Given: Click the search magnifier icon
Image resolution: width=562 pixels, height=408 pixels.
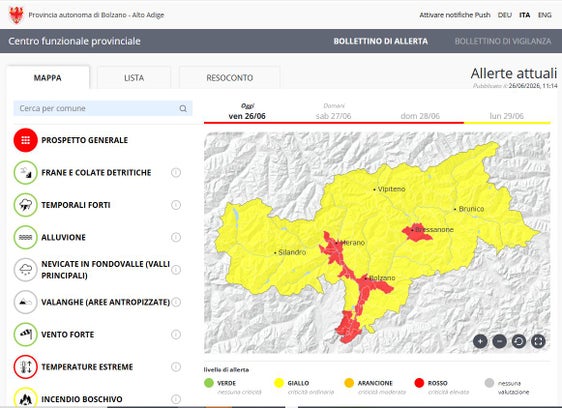Looking at the screenshot, I should [183, 108].
